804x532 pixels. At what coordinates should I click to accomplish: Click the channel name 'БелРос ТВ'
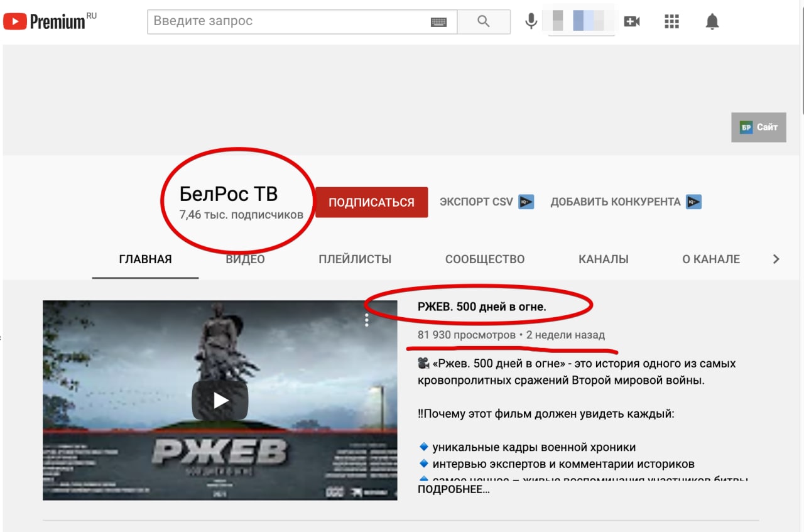(x=229, y=193)
